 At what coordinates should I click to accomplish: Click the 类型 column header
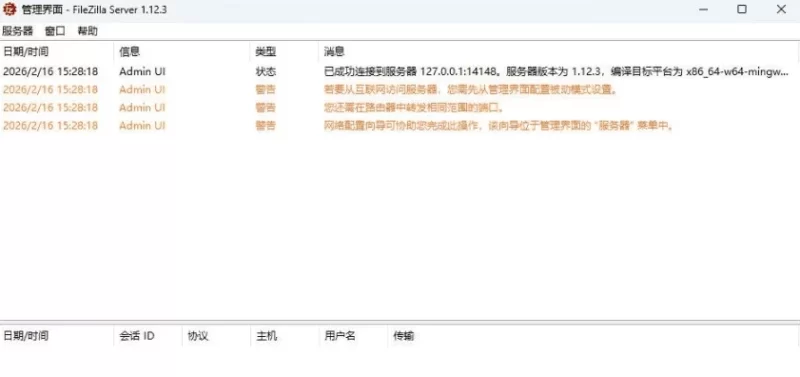pyautogui.click(x=284, y=52)
